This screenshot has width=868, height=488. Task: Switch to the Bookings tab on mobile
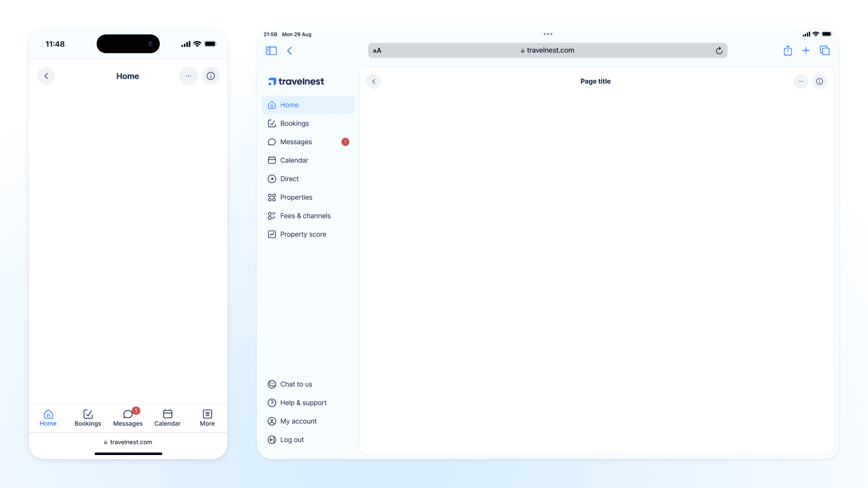[88, 418]
